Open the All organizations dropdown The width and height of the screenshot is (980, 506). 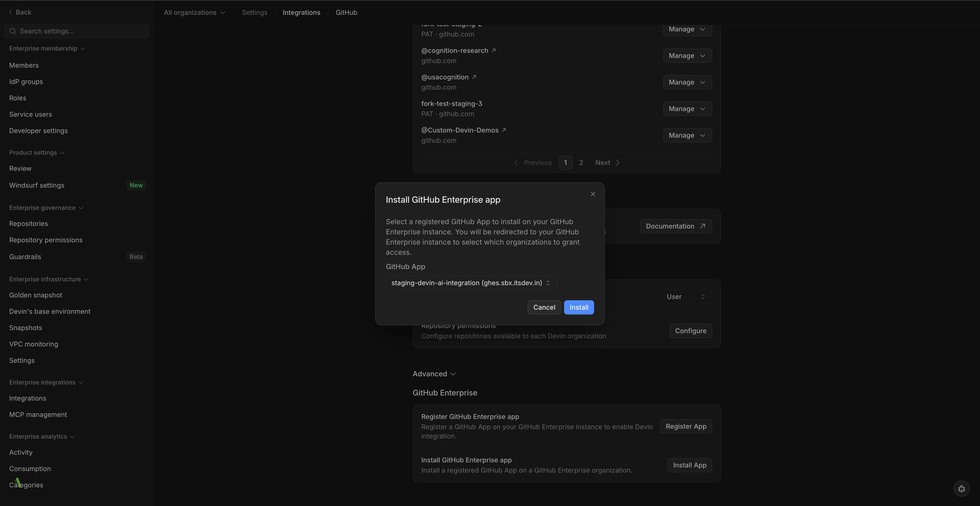[x=194, y=13]
